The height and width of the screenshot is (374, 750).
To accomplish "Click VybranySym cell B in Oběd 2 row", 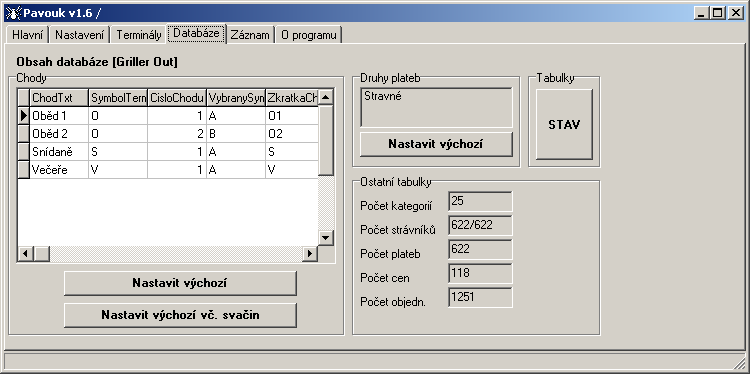I will tap(236, 134).
